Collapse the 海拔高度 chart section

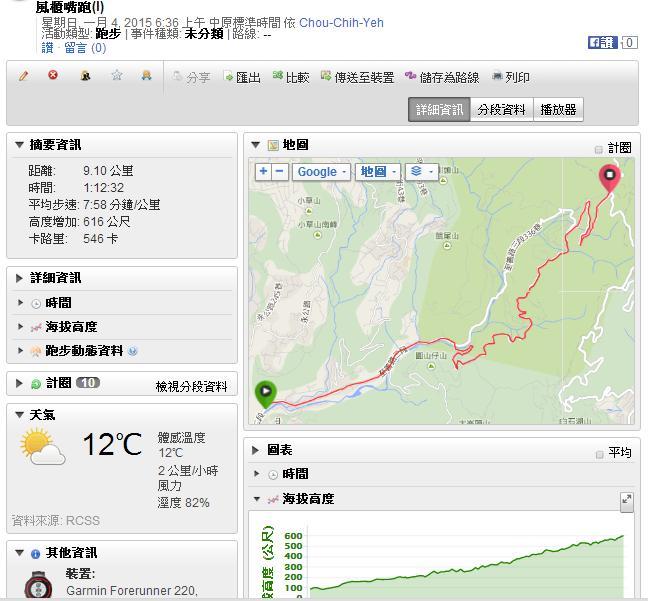257,499
